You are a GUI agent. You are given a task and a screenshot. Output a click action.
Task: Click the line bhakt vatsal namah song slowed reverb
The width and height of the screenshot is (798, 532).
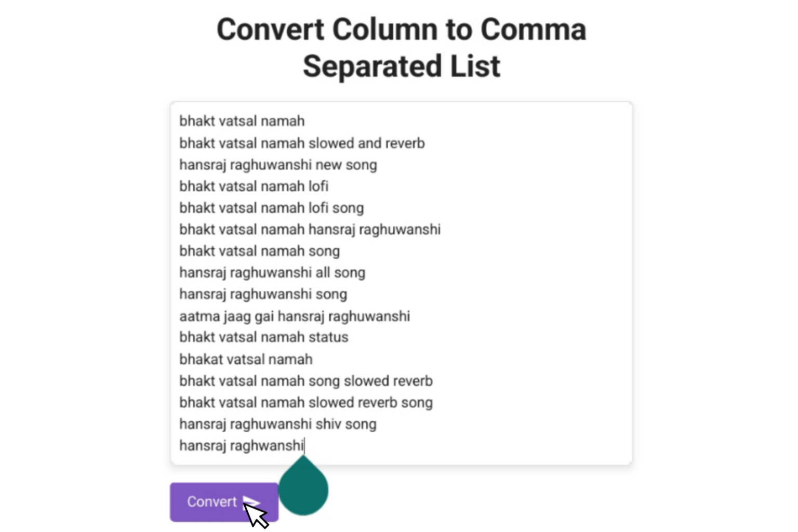point(305,380)
